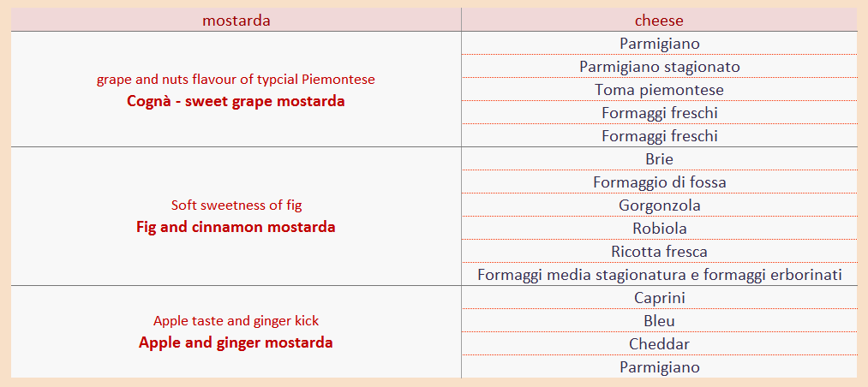
Task: Select the Caprini cell
Action: (x=659, y=298)
